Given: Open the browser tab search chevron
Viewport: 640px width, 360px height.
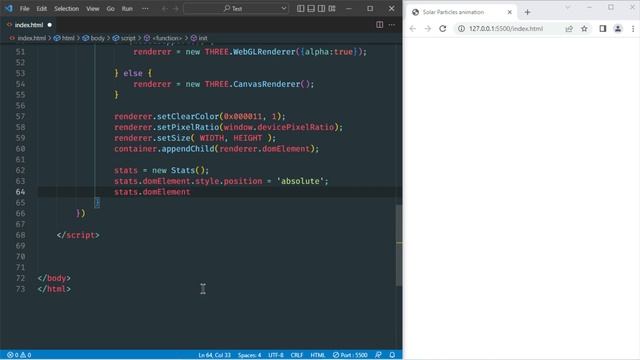Looking at the screenshot, I should tap(567, 7).
